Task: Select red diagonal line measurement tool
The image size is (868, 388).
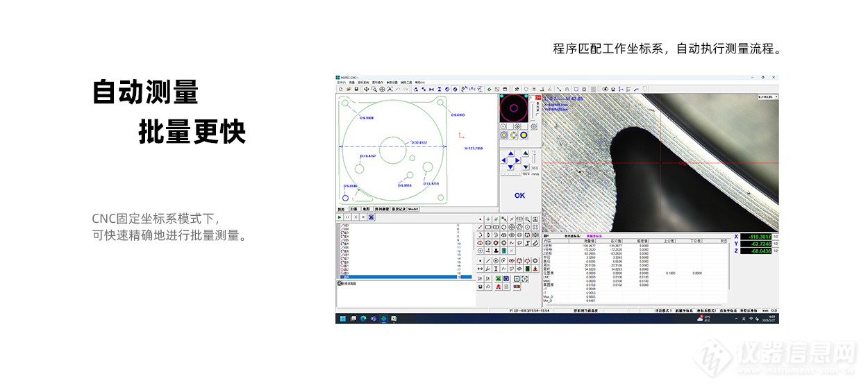Action: pyautogui.click(x=480, y=227)
